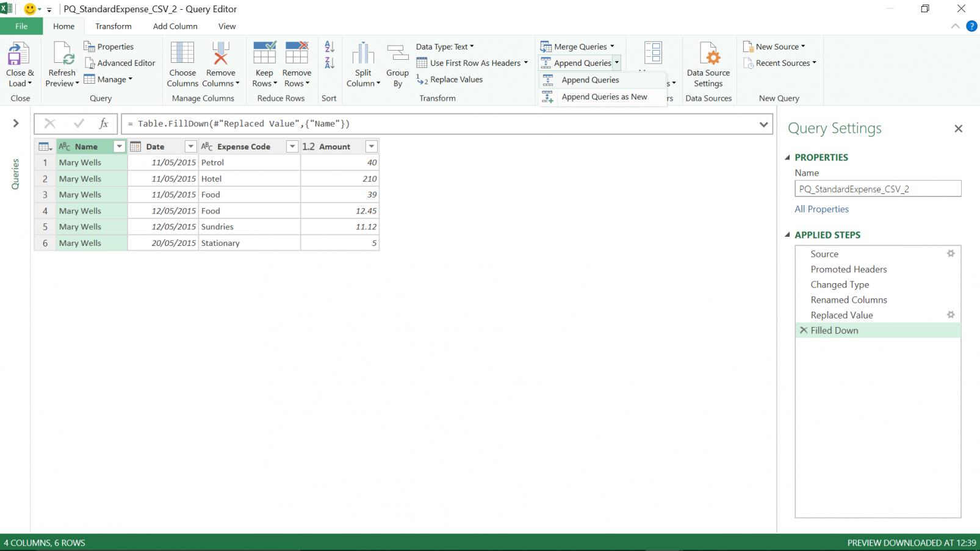Click the fx formula button

pyautogui.click(x=104, y=123)
